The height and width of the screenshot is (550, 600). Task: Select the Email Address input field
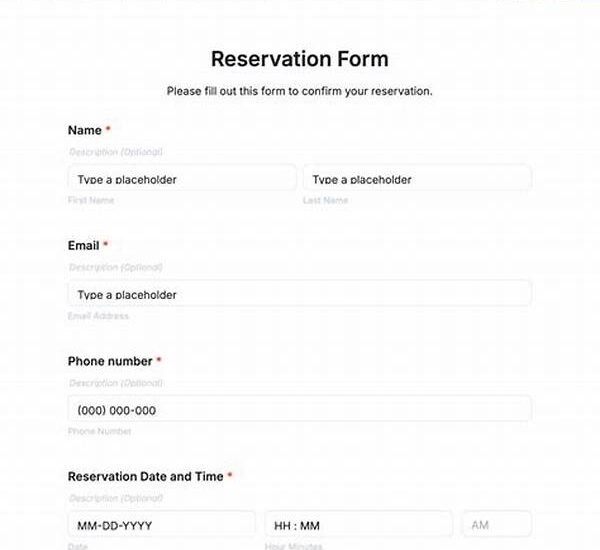point(300,294)
